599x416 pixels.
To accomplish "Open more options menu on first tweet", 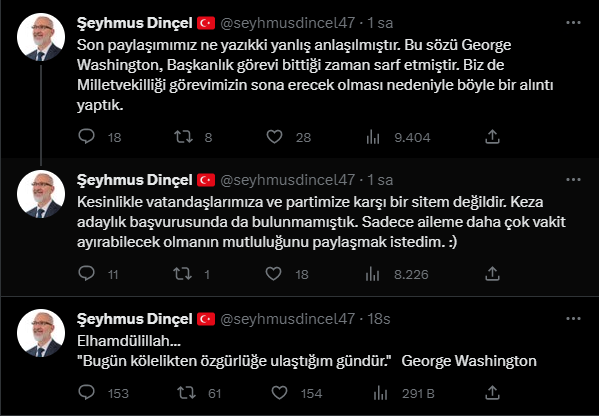I will point(573,23).
